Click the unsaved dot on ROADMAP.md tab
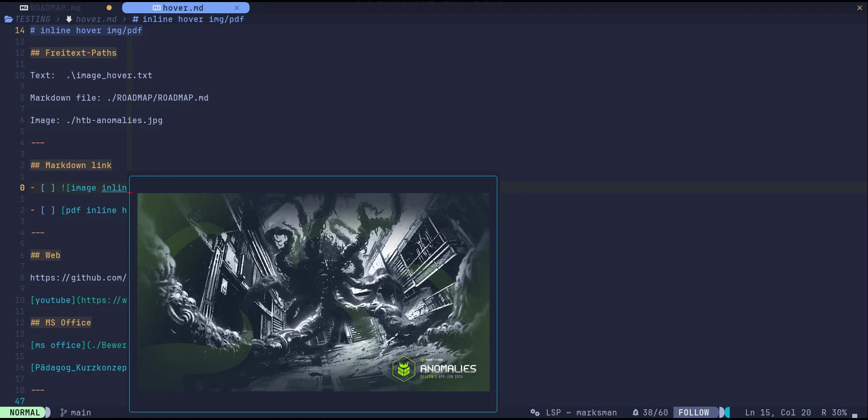 109,8
